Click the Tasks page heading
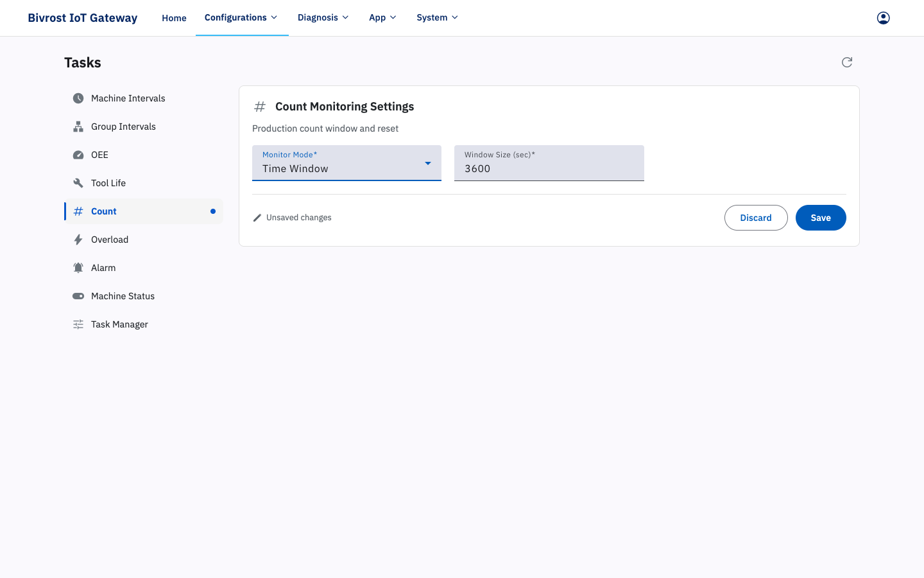Image resolution: width=924 pixels, height=578 pixels. (83, 62)
